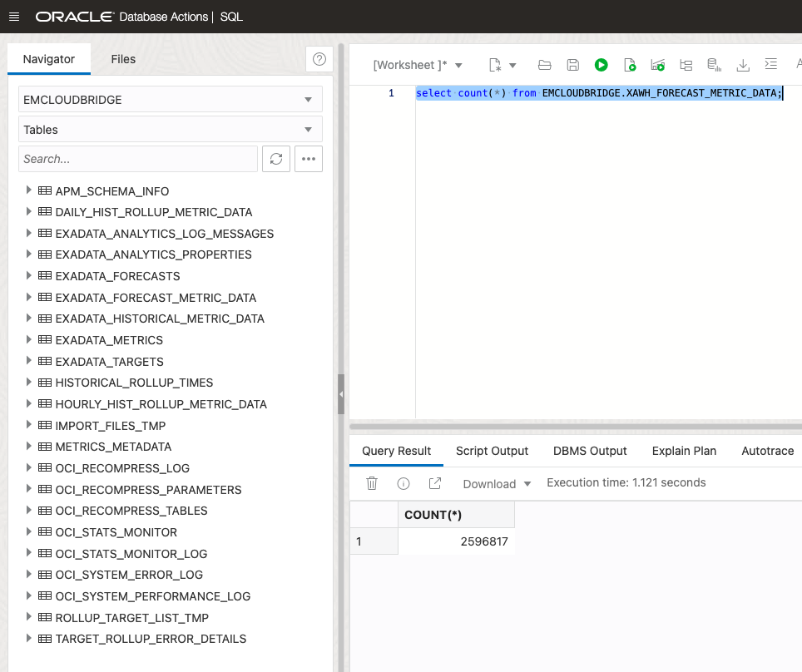Select the EXADATA_ANALYTICS_PROPERTIES table
Image resolution: width=802 pixels, height=672 pixels.
tap(153, 254)
